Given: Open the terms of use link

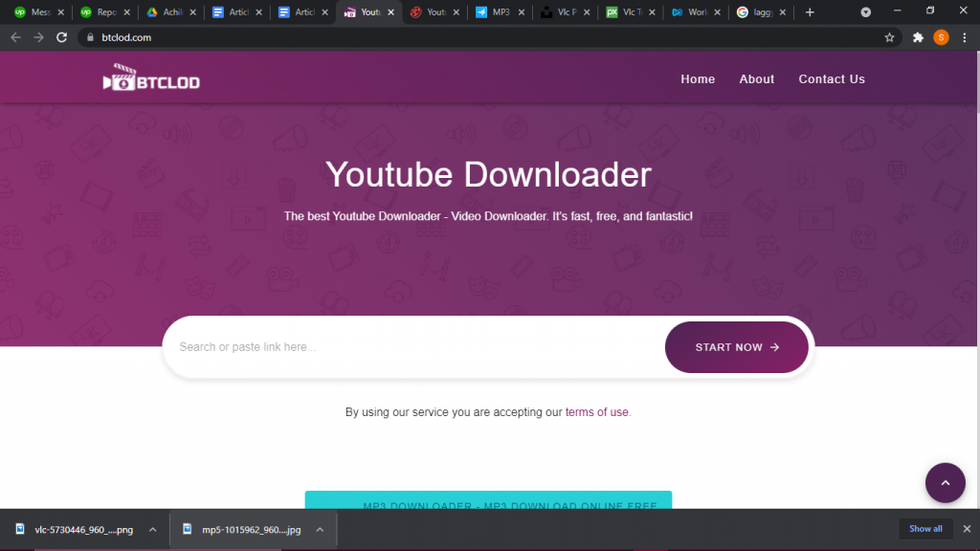Looking at the screenshot, I should 597,412.
